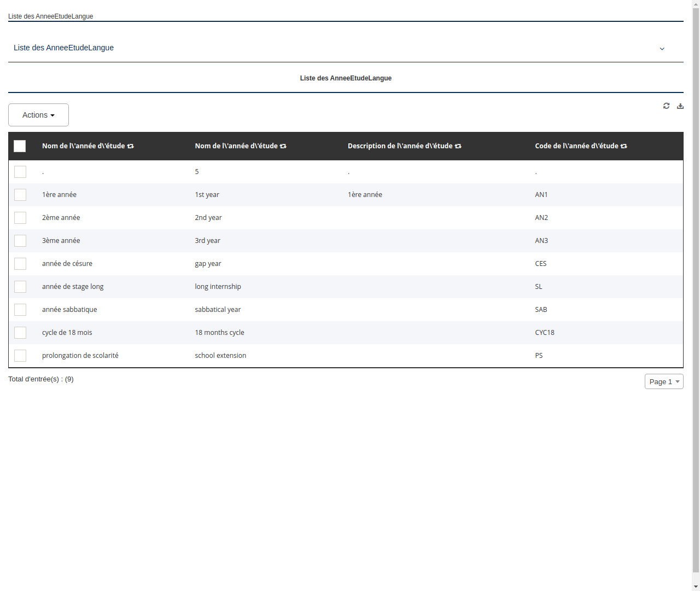Sort the Code de l'année d'étude column
The image size is (700, 591).
pos(623,146)
